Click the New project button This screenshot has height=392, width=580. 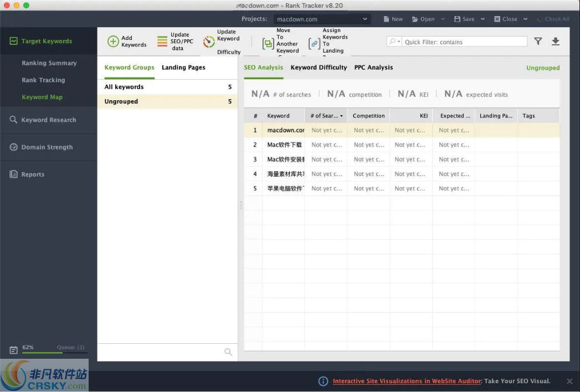(x=393, y=19)
